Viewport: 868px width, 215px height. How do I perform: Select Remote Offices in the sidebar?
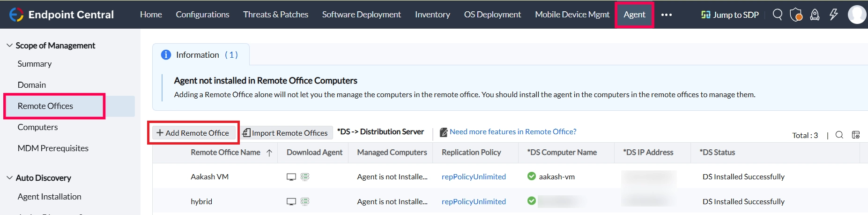(x=45, y=106)
